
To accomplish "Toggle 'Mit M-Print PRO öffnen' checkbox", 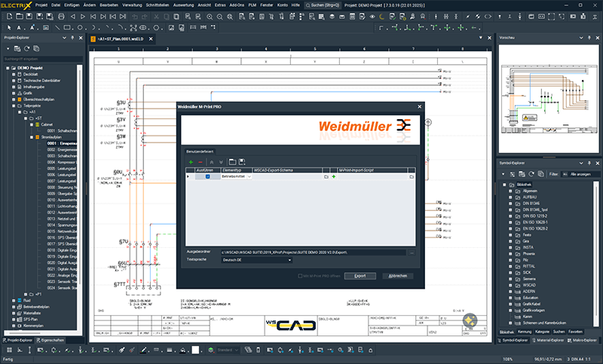I will pos(300,276).
